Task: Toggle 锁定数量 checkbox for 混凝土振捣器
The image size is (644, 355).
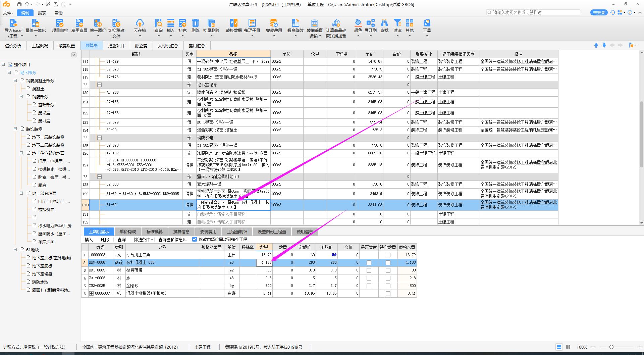Action: tap(388, 294)
